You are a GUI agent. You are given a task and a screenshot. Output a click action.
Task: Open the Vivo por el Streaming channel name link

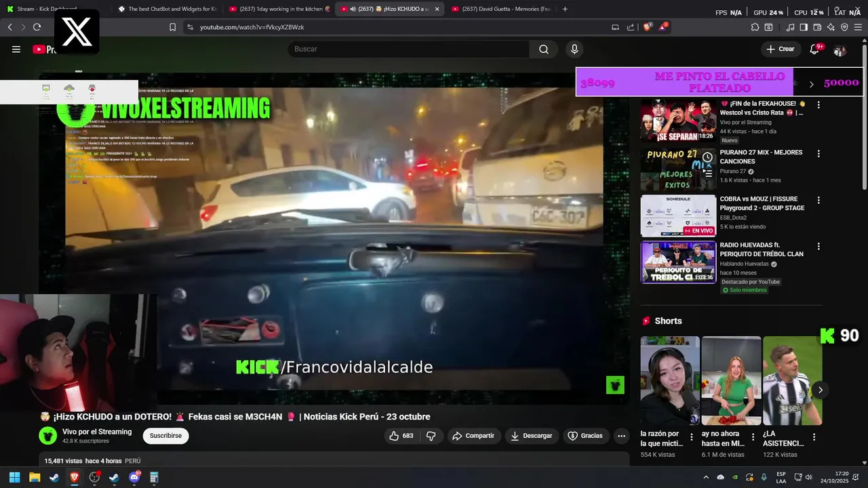pos(97,432)
